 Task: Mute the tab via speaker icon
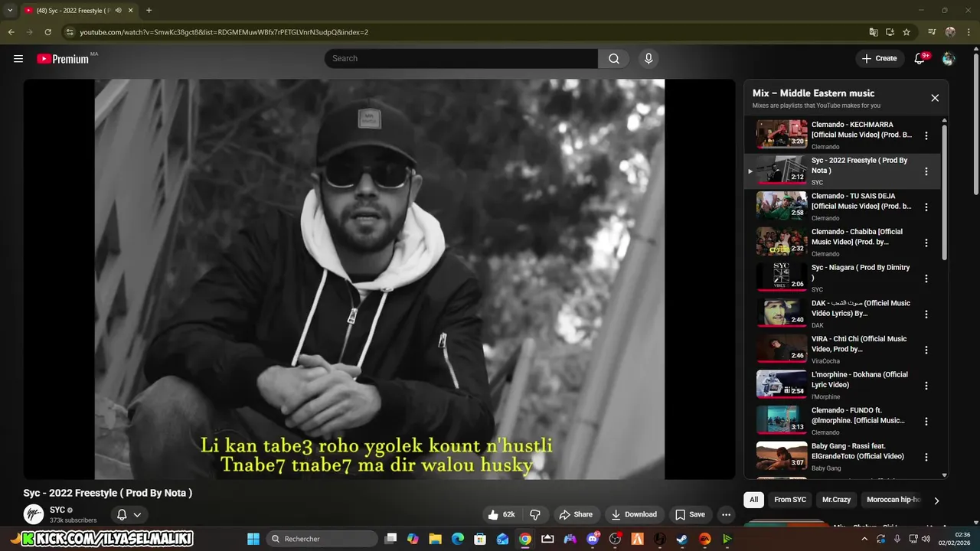pos(118,11)
